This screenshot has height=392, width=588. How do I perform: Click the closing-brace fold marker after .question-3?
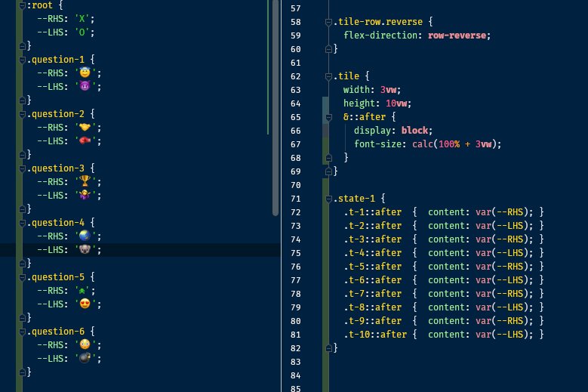(x=22, y=209)
